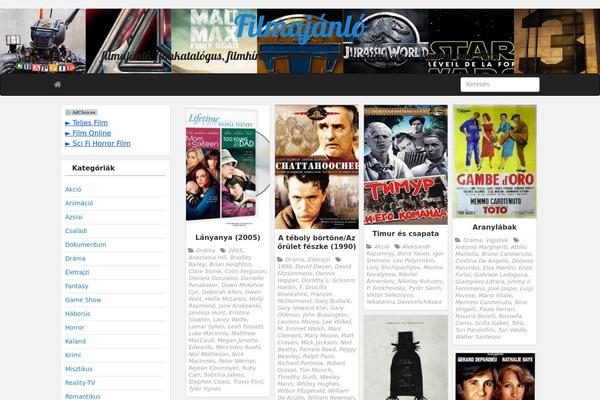The width and height of the screenshot is (600, 400).
Task: Click the folder icon under A téboly börtöne
Action: (280, 260)
